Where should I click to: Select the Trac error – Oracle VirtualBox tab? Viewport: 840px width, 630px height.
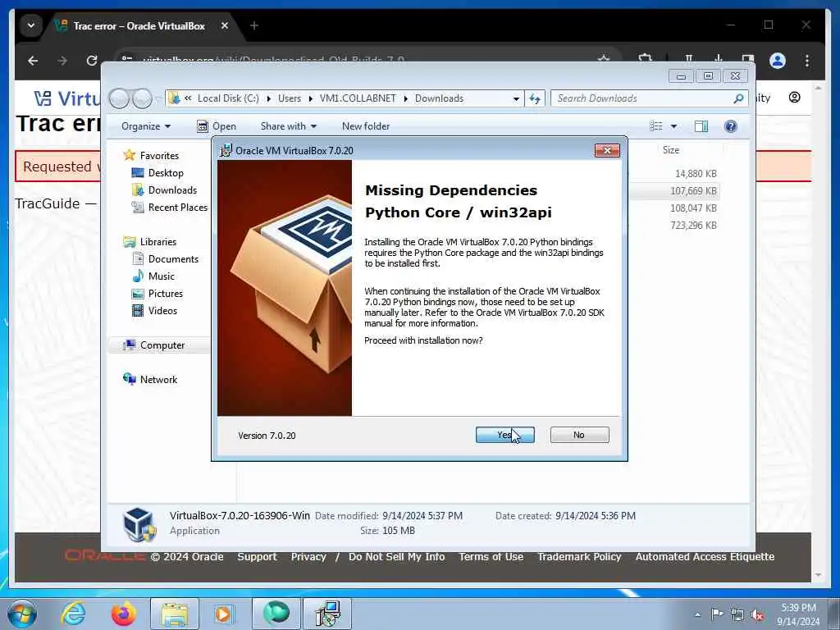coord(138,25)
